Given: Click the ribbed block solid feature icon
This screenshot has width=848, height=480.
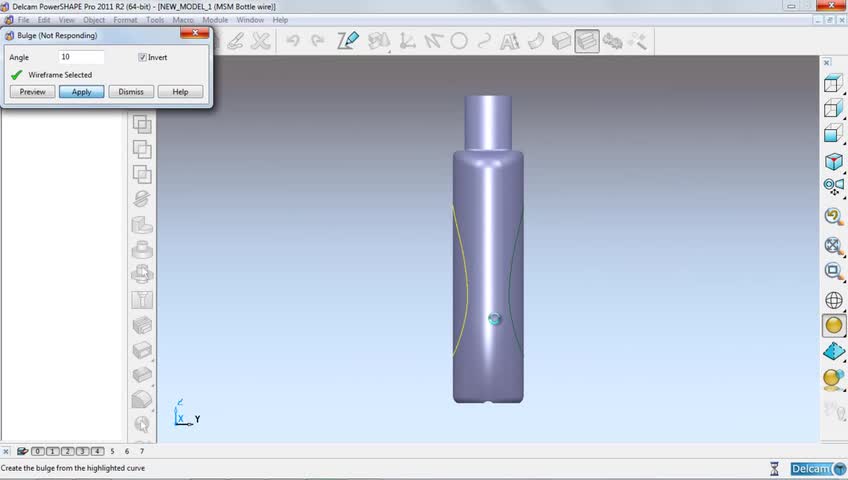Looking at the screenshot, I should [142, 325].
